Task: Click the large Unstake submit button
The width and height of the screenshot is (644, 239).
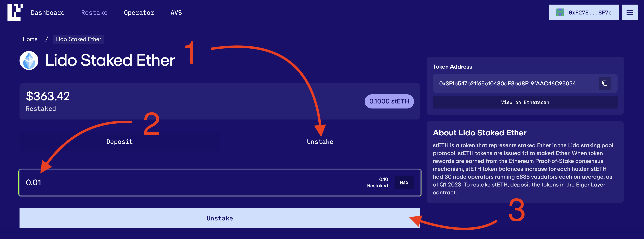Action: coord(220,218)
